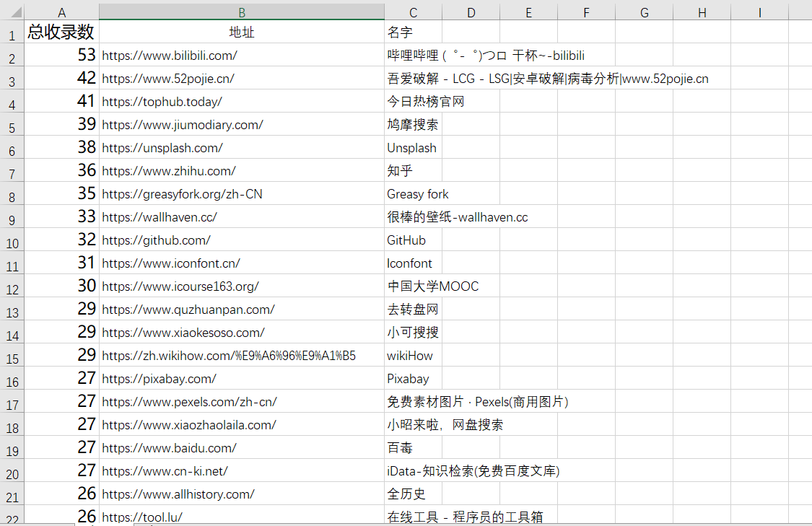This screenshot has height=526, width=812.
Task: Click the Iconfont name cell
Action: 414,263
